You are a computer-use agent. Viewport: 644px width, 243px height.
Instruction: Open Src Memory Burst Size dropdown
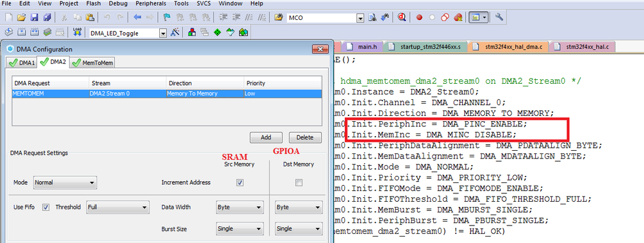click(239, 229)
